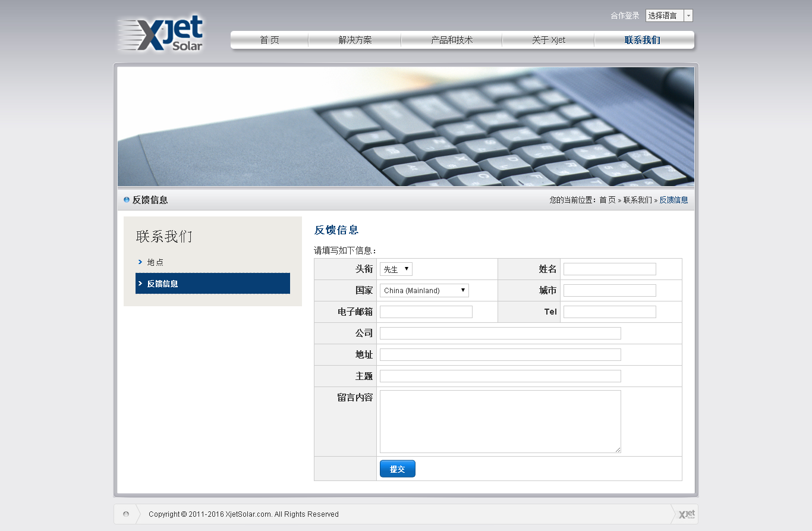Image resolution: width=812 pixels, height=531 pixels.
Task: Go to the 解决方案 menu item
Action: coord(355,40)
